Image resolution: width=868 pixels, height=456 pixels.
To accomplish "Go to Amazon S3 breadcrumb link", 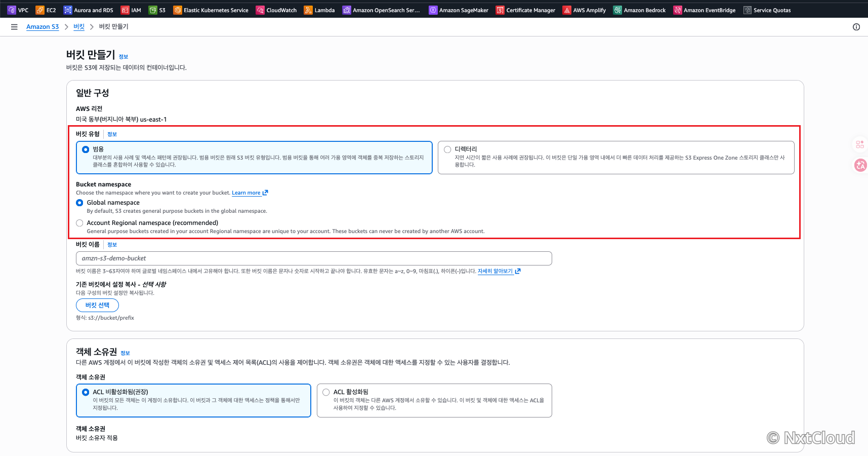I will pyautogui.click(x=43, y=27).
